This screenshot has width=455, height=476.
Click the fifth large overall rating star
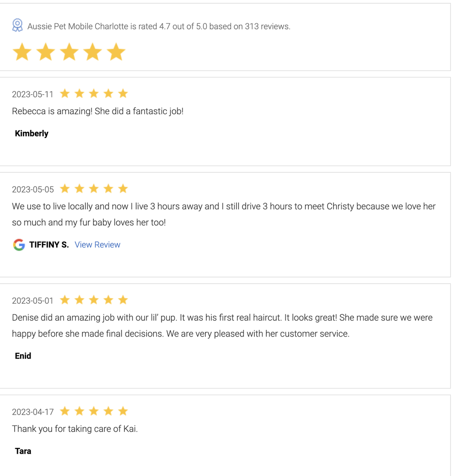pyautogui.click(x=116, y=52)
